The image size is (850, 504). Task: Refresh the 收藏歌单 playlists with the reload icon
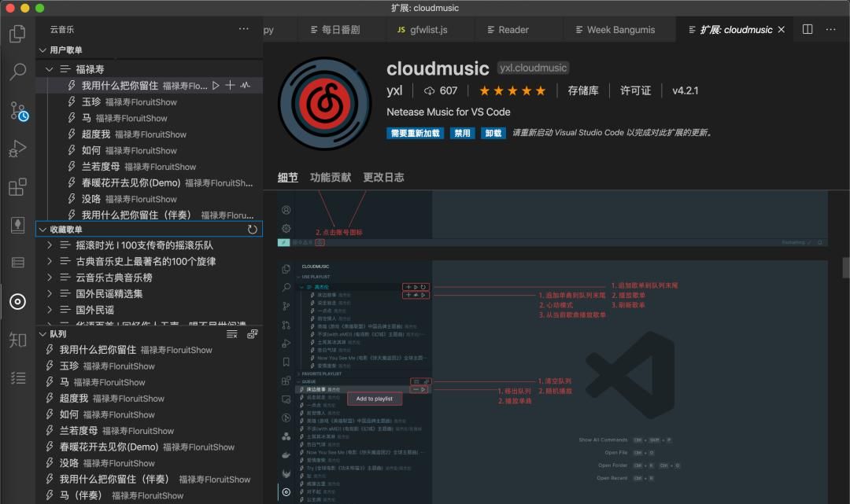pos(252,229)
